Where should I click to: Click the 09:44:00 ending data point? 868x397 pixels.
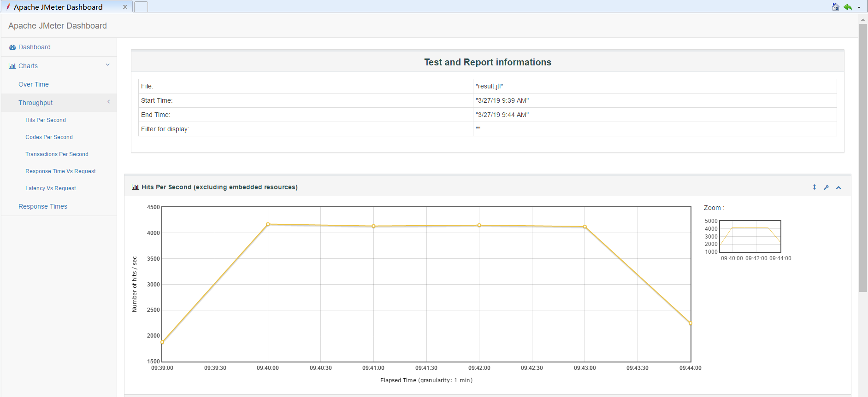tap(690, 323)
